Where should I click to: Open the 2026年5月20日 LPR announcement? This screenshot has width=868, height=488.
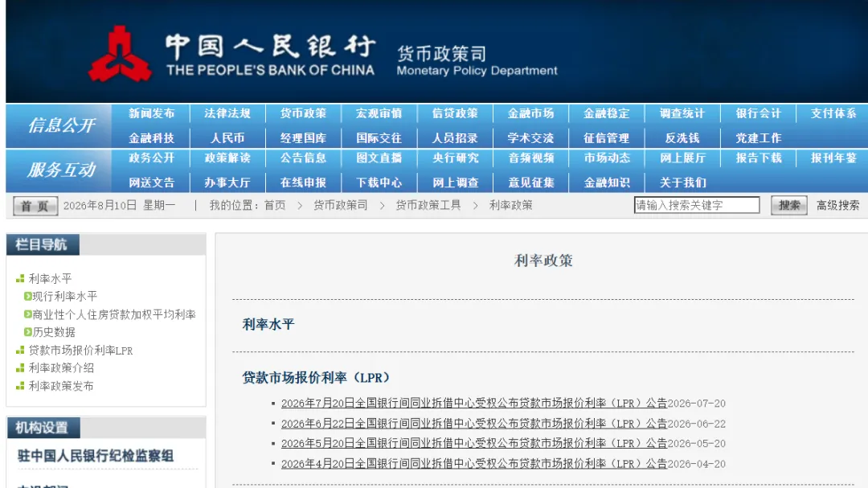474,444
